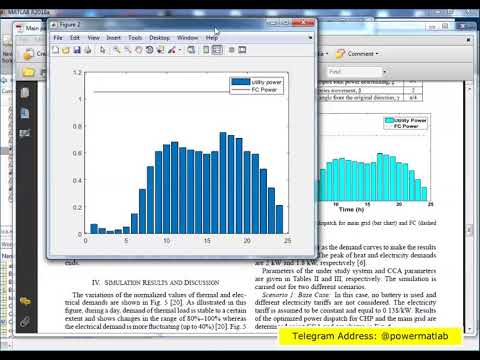480x360 pixels.
Task: Click dock arrow at Figure 2 menu bar end
Action: 310,38
